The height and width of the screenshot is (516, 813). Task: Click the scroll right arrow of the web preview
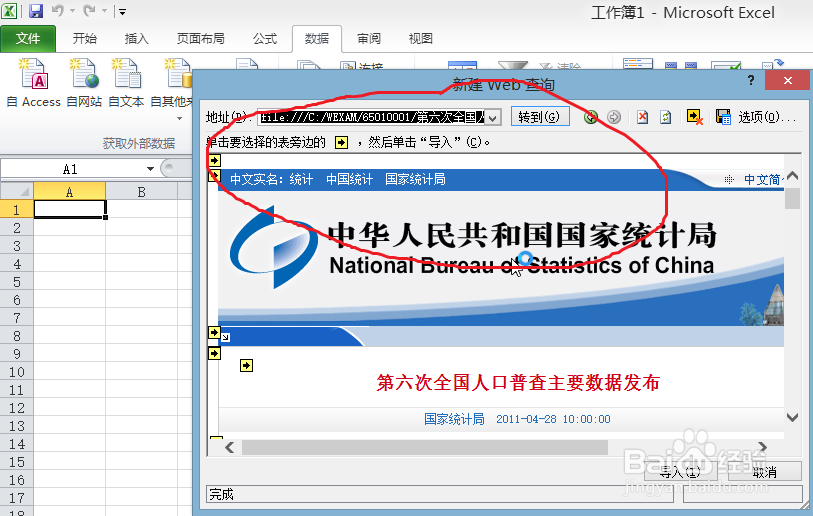click(762, 447)
